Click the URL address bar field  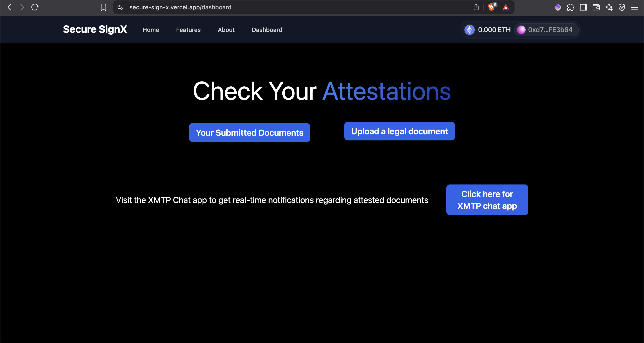[x=275, y=7]
